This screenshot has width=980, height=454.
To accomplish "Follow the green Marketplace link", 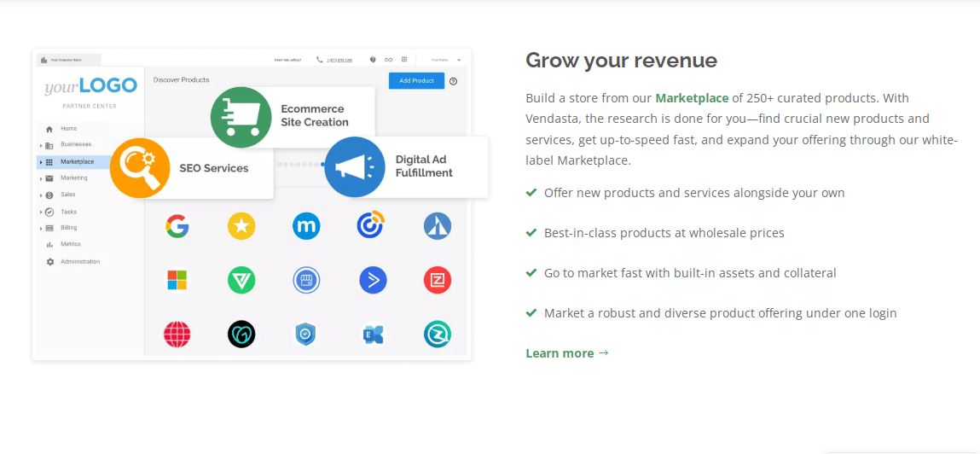I will 692,98.
